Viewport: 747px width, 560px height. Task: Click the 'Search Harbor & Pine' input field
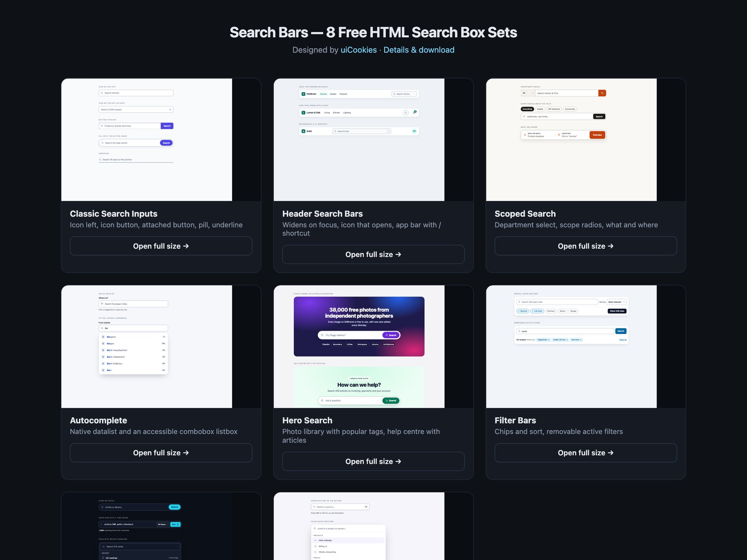pos(566,93)
